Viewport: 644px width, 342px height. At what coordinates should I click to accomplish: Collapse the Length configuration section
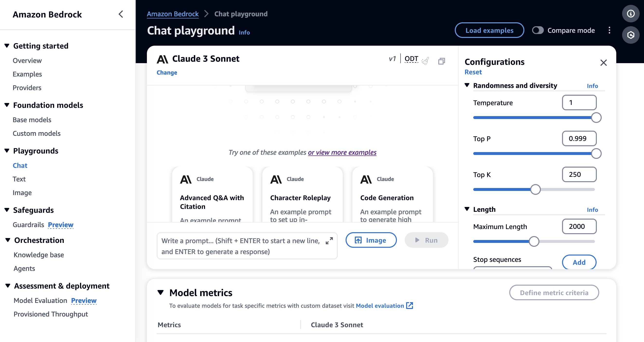[x=467, y=209]
